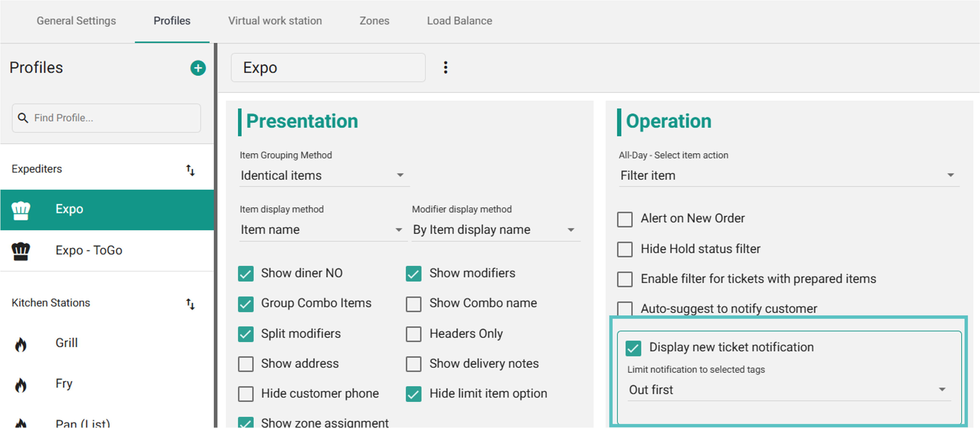Viewport: 980px width, 428px height.
Task: Open the three-dot menu next to Expo
Action: tap(445, 68)
